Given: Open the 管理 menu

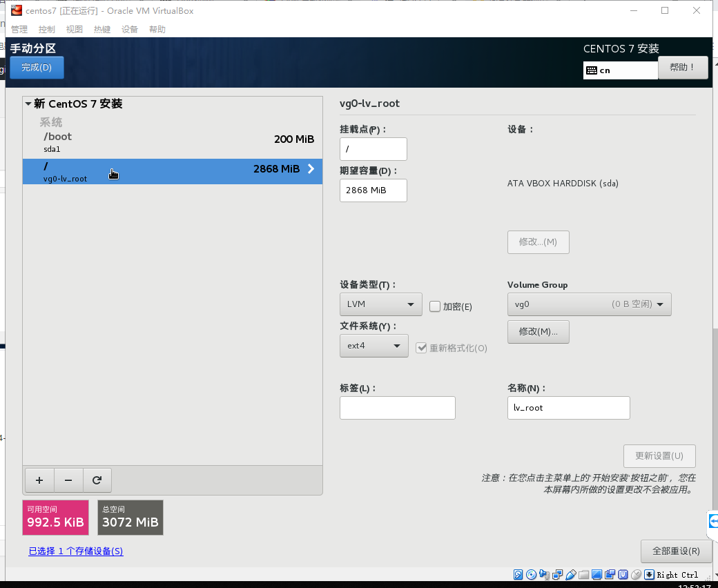Looking at the screenshot, I should pos(19,29).
